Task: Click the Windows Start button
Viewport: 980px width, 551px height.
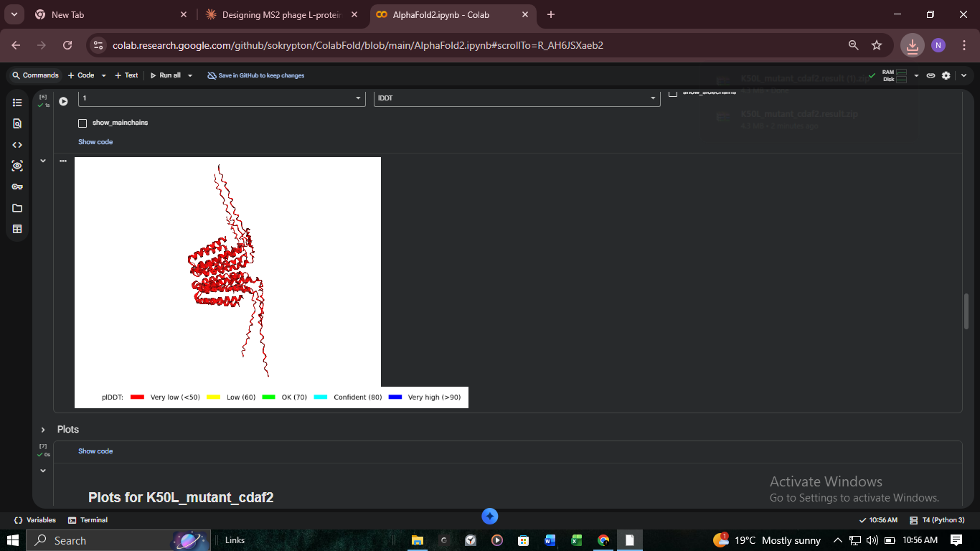Action: (x=13, y=540)
